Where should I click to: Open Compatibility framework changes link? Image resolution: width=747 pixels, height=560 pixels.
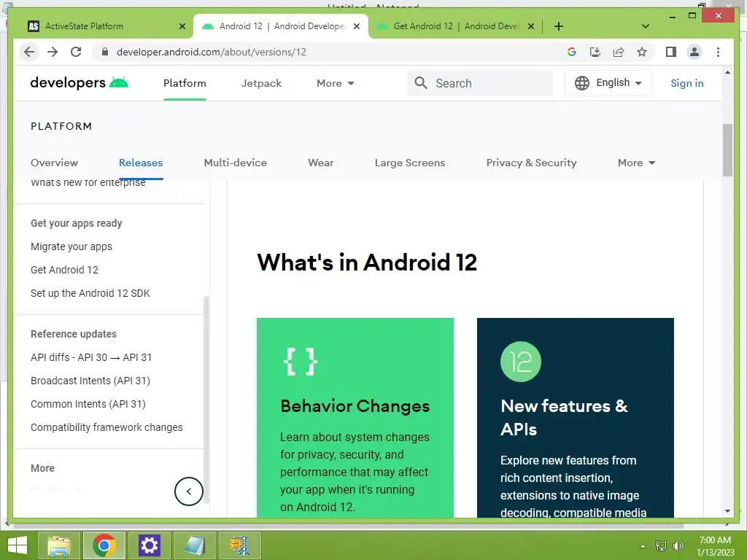[x=107, y=427]
